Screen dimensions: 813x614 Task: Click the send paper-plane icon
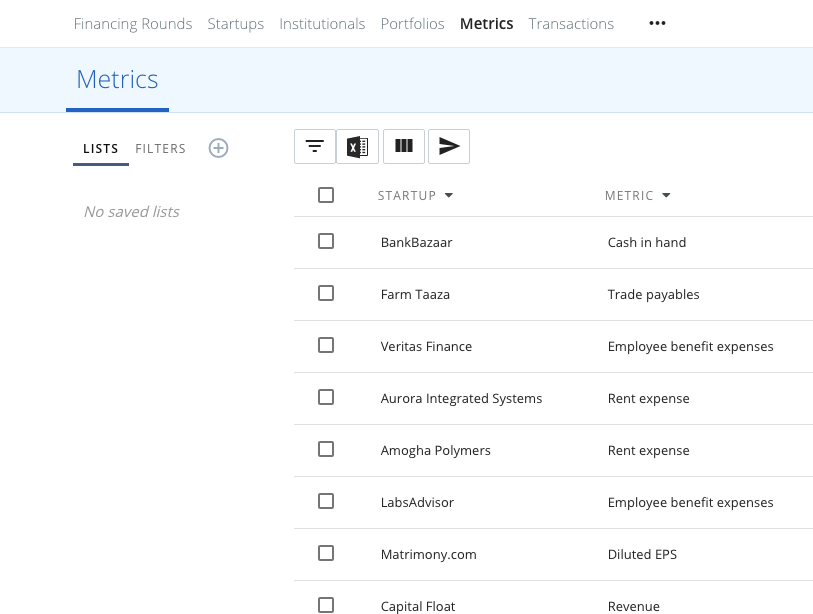click(x=449, y=146)
